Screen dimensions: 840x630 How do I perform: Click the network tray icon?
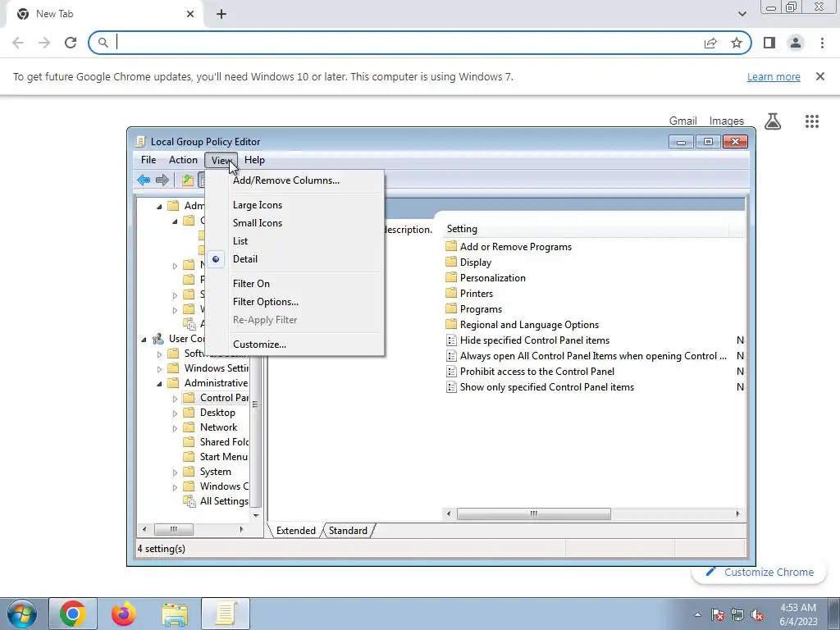(x=737, y=614)
